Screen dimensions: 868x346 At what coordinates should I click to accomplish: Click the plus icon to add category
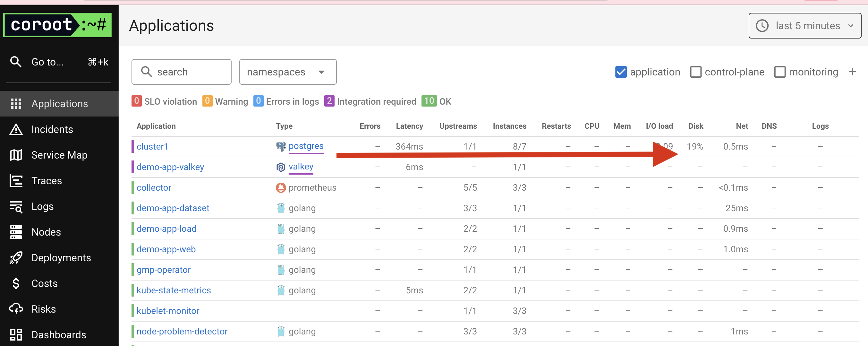tap(852, 72)
